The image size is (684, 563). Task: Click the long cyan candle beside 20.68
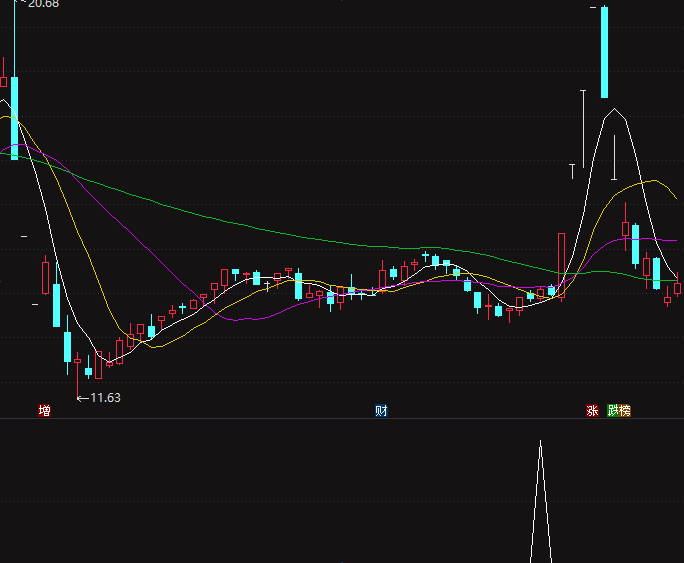[x=14, y=118]
